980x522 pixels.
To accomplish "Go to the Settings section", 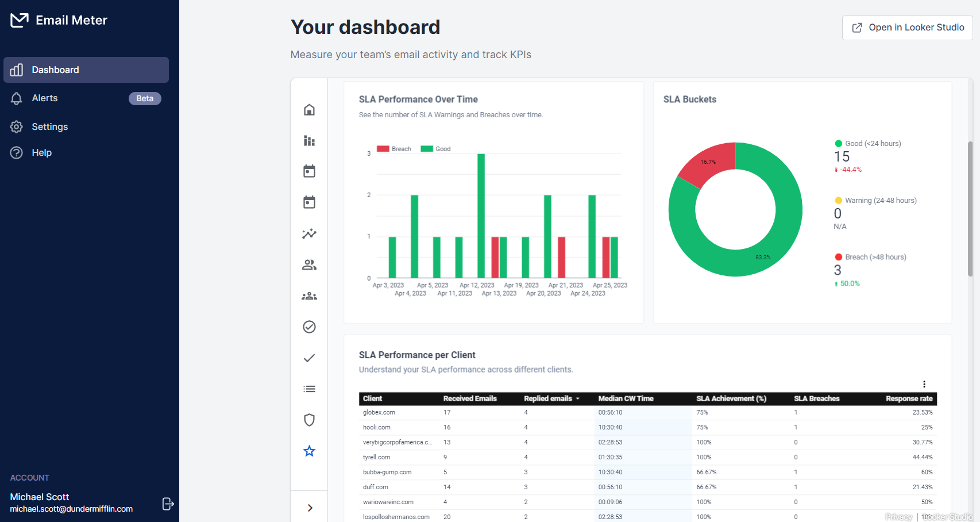I will [x=49, y=126].
